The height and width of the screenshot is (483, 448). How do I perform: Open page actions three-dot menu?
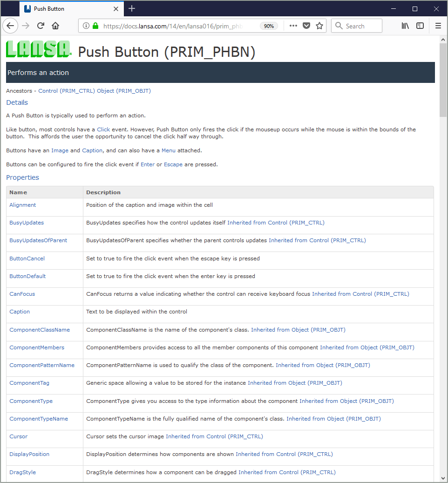293,26
